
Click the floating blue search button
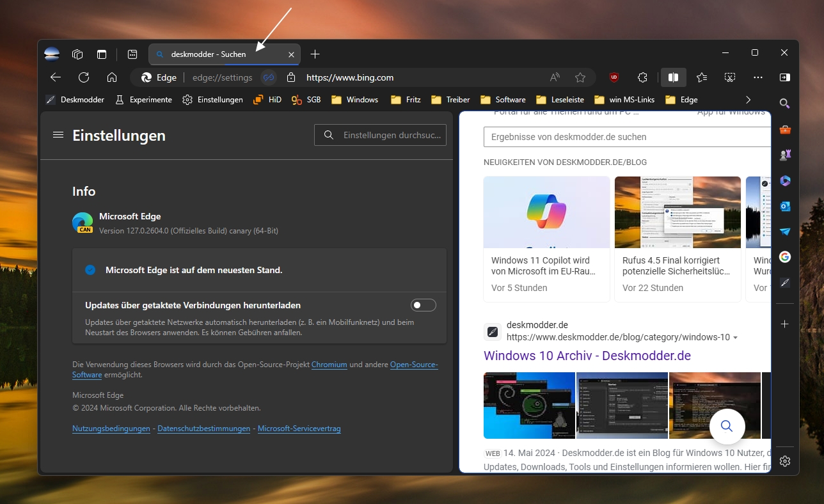coord(727,426)
